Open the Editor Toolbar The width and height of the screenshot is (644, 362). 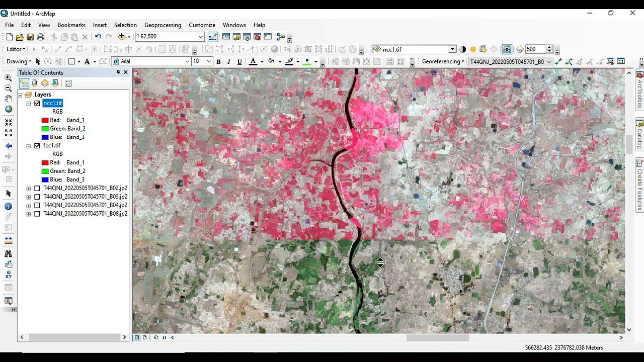[213, 37]
